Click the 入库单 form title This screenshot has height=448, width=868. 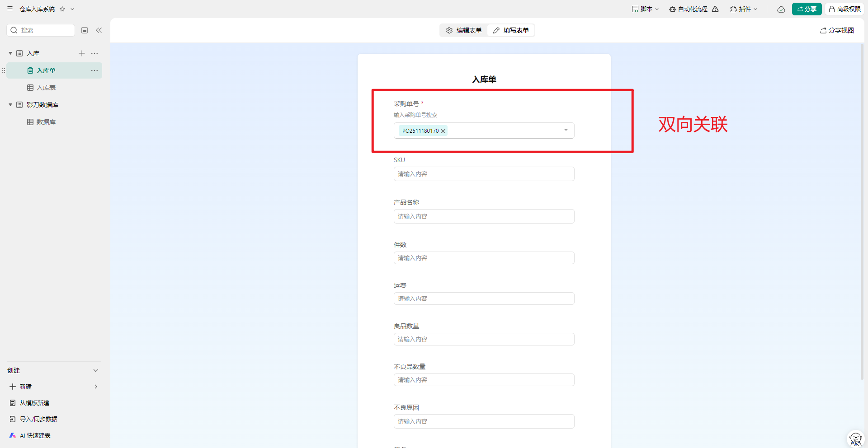coord(484,79)
